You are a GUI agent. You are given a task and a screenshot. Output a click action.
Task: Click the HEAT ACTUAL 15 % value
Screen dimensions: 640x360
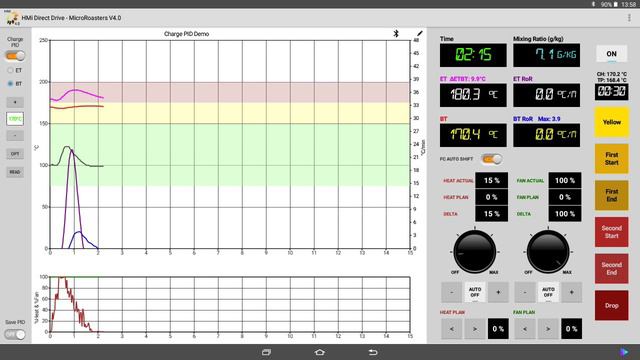(491, 180)
